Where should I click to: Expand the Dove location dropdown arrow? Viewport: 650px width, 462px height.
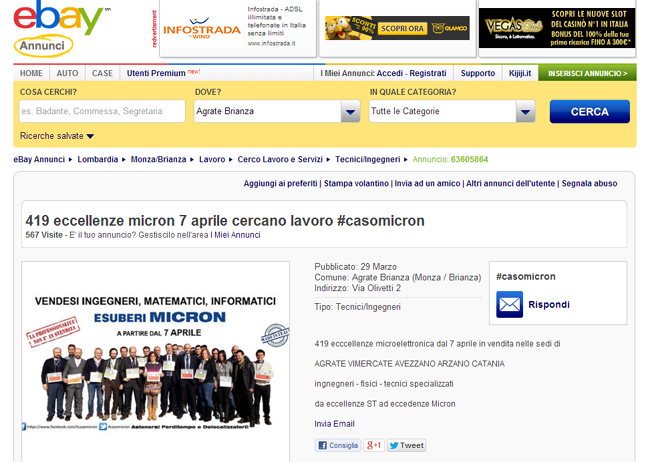350,112
